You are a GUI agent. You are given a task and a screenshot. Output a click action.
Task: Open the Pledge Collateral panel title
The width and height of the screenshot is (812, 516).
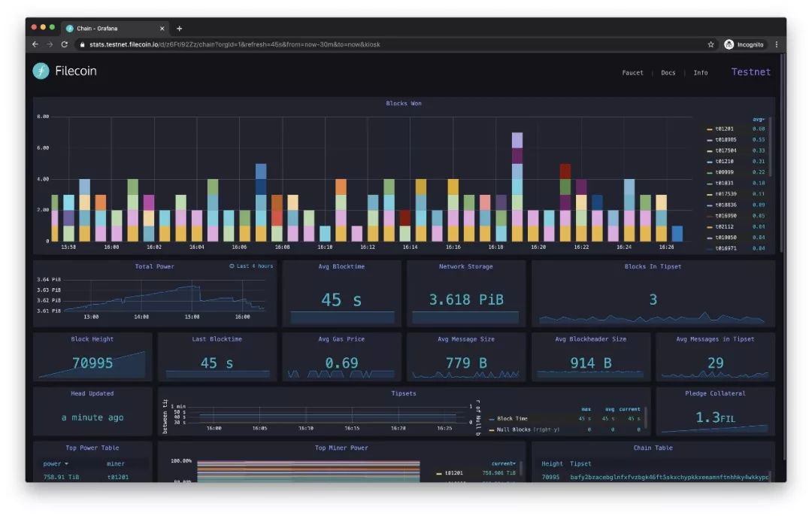point(715,393)
